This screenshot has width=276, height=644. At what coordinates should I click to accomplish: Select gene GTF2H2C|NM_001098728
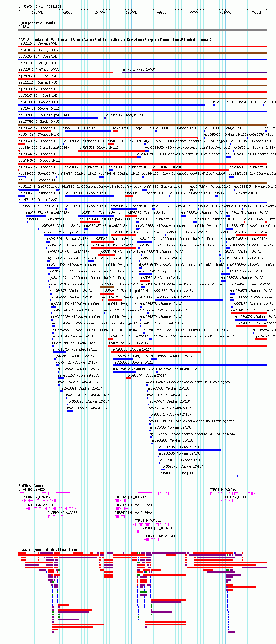pyautogui.click(x=133, y=505)
